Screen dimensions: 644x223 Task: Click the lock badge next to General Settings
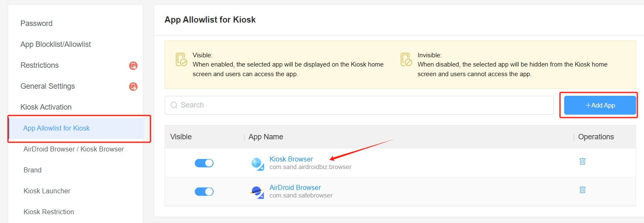coord(133,87)
